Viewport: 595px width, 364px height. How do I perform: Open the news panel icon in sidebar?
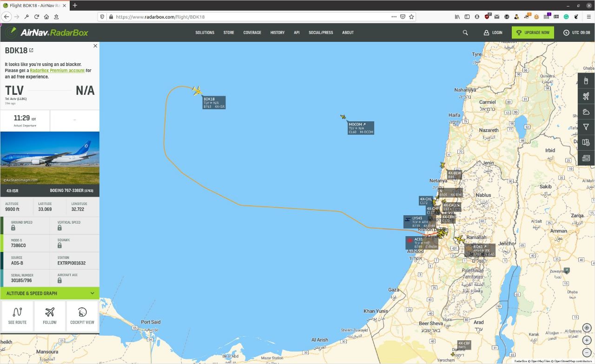[586, 158]
